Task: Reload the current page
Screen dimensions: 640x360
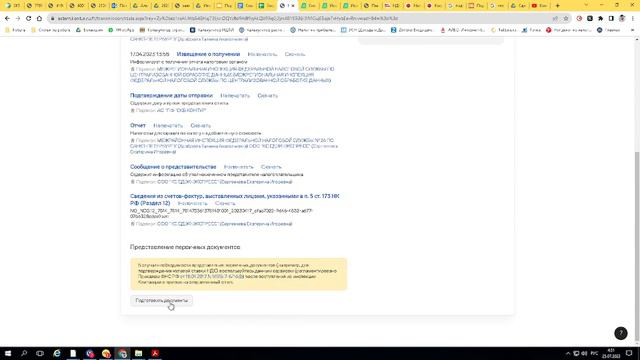Action: tap(29, 18)
